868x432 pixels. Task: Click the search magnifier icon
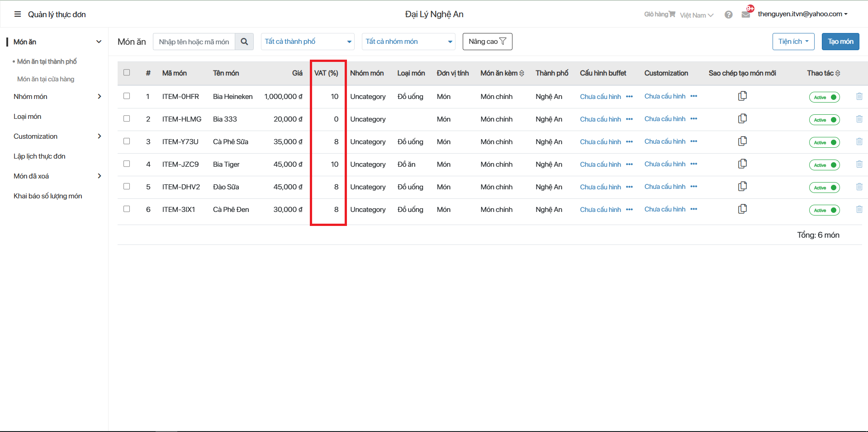[x=244, y=42]
